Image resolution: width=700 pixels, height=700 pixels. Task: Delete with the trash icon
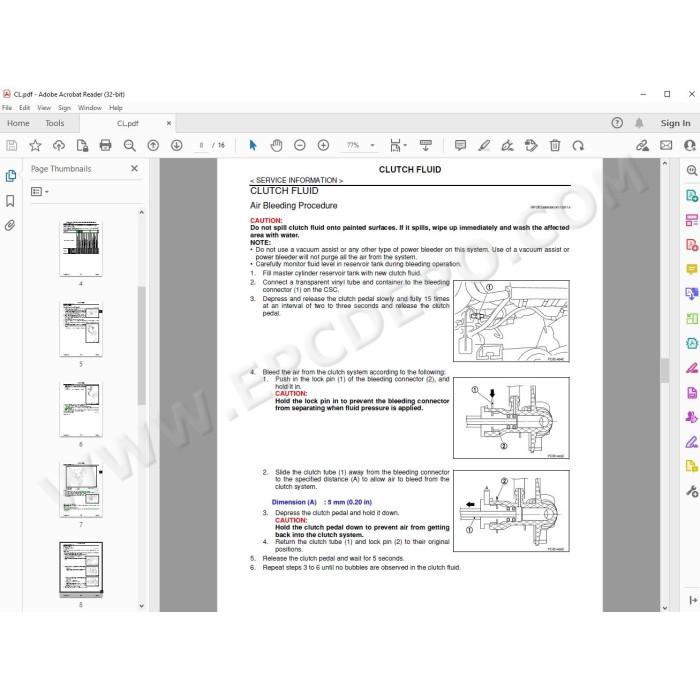[x=555, y=146]
